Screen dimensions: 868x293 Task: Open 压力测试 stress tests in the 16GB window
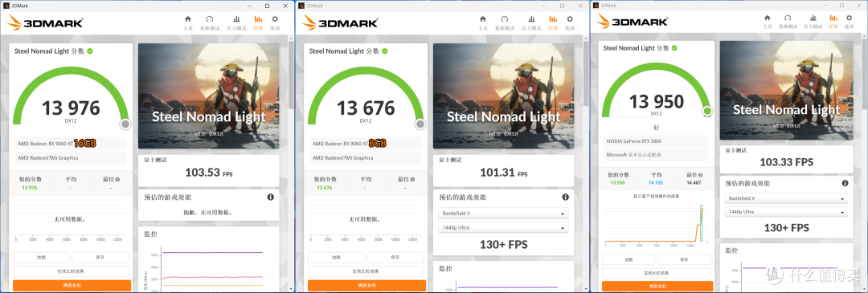point(237,22)
